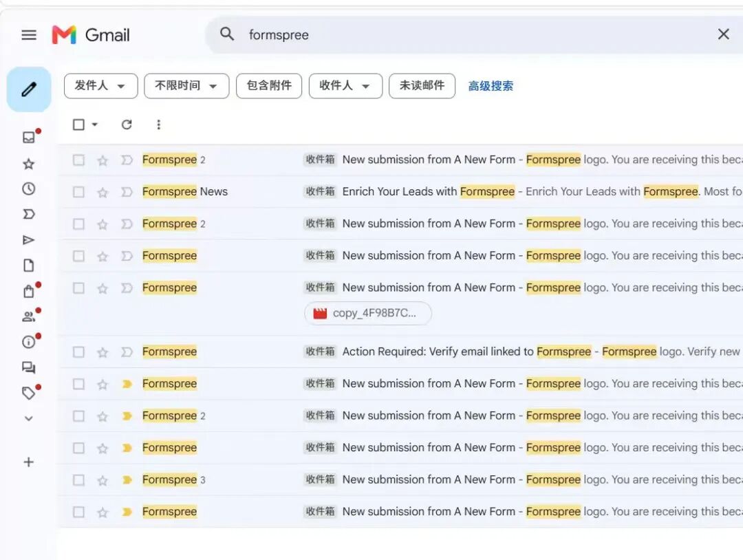This screenshot has width=743, height=560.
Task: Open the Inbox icon in sidebar
Action: coord(29,138)
